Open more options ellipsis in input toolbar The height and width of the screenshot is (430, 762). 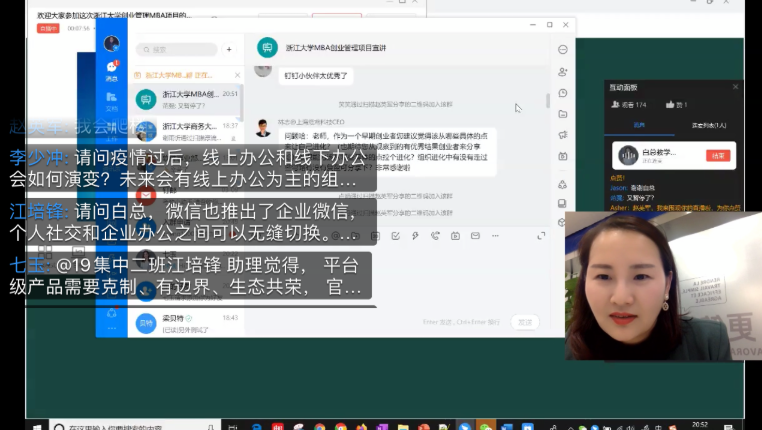[x=495, y=236]
